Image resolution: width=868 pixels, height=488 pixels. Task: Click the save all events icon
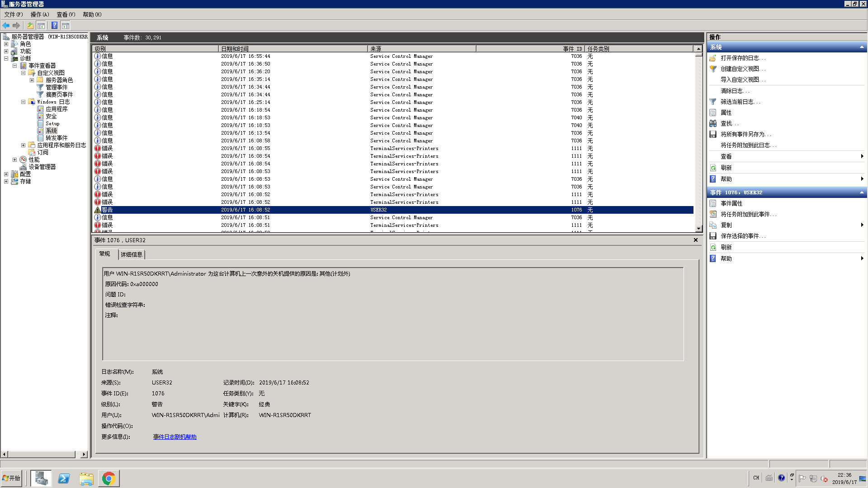[x=713, y=134]
